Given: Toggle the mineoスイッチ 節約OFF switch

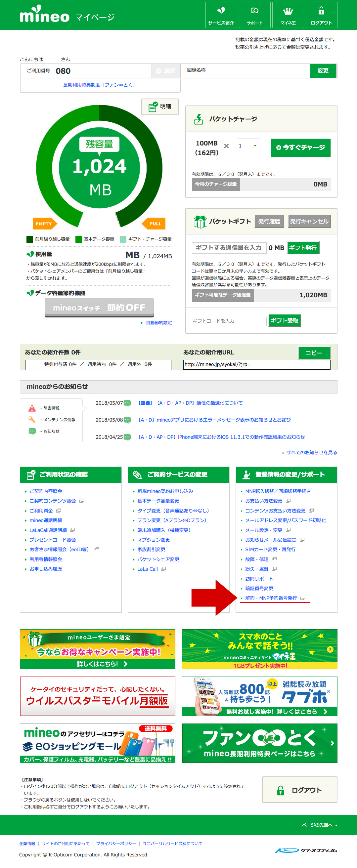Looking at the screenshot, I should tap(99, 307).
